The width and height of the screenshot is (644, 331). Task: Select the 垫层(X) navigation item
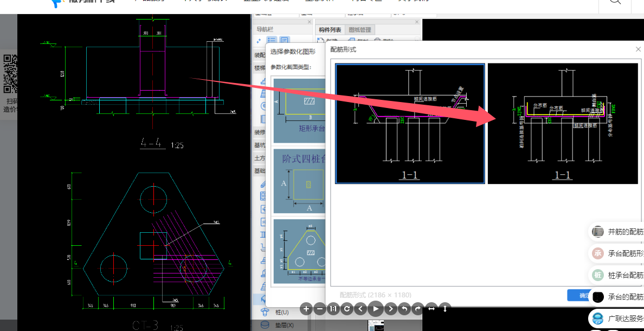(x=284, y=325)
